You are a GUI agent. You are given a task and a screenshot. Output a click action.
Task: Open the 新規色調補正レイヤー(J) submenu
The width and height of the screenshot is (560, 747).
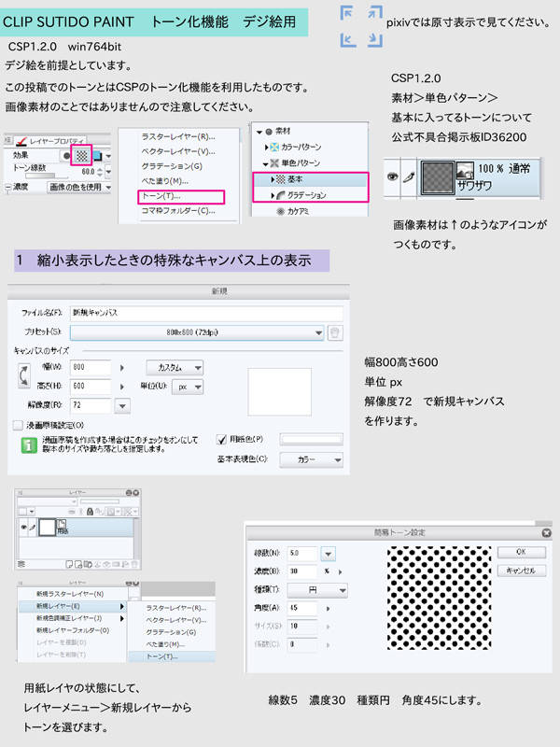tap(73, 618)
